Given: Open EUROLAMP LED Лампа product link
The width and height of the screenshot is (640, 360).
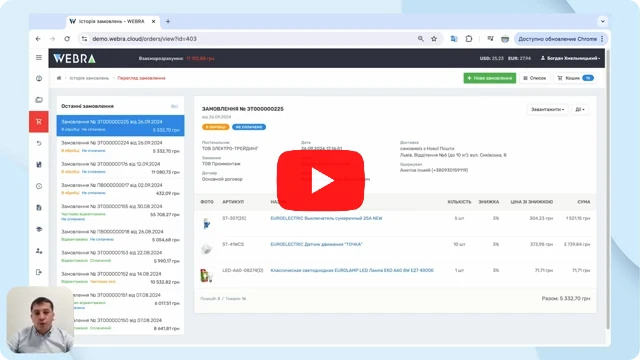Looking at the screenshot, I should point(352,271).
